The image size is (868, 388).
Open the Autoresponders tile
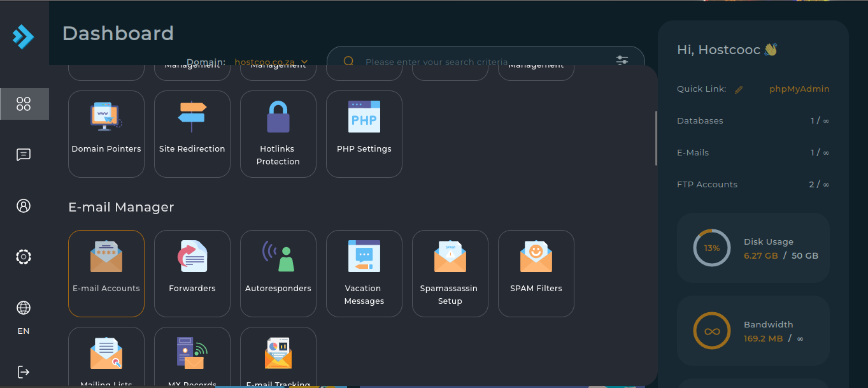pos(278,273)
